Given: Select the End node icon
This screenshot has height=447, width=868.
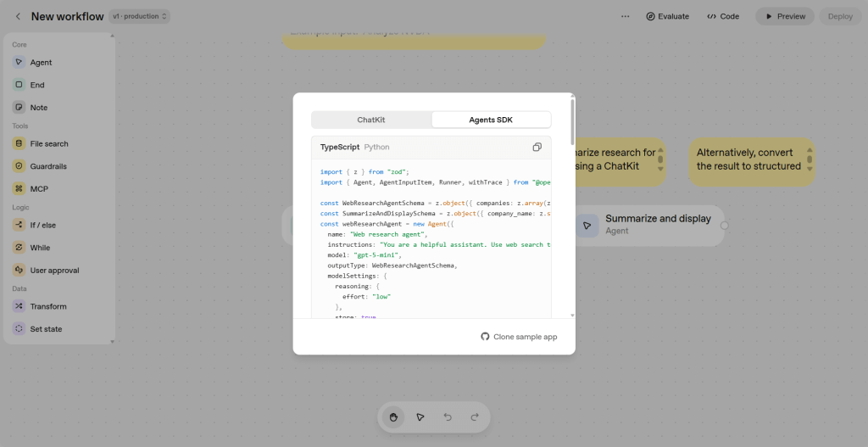Looking at the screenshot, I should 19,85.
